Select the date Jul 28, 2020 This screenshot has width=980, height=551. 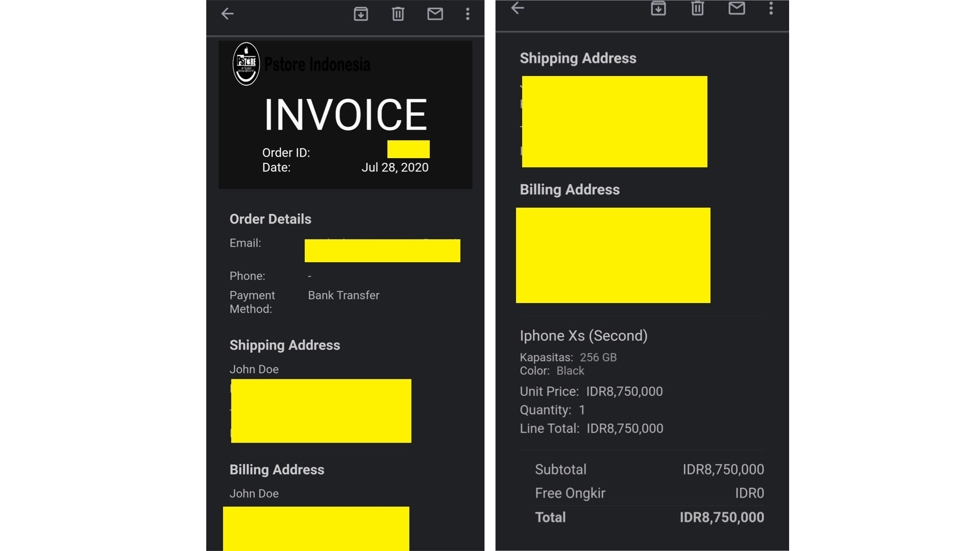pyautogui.click(x=395, y=167)
